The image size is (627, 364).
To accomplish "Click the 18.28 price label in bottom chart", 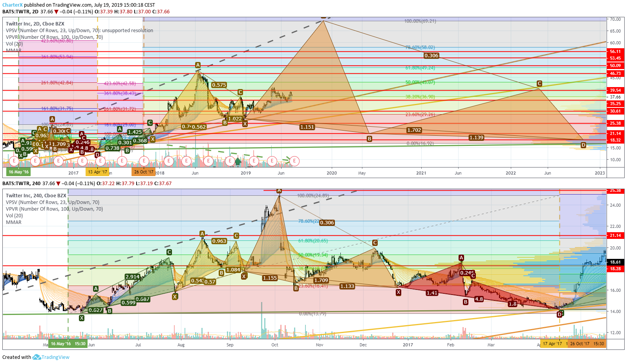I will coord(615,269).
